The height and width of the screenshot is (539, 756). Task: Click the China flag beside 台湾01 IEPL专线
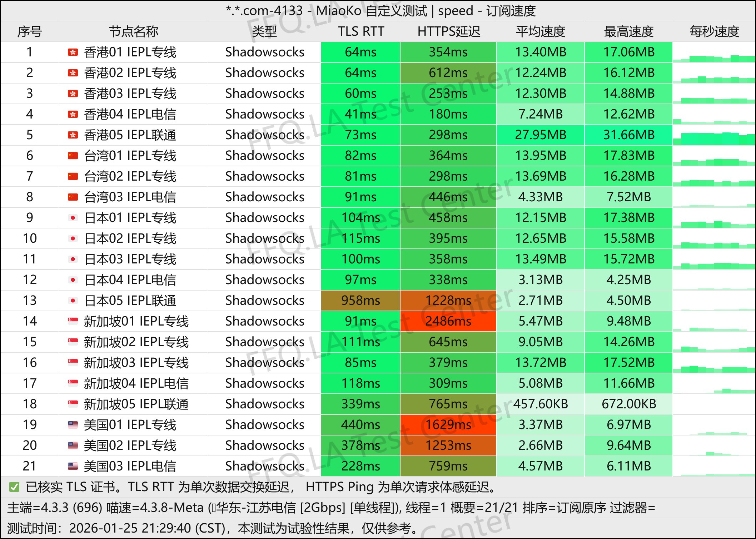[73, 156]
